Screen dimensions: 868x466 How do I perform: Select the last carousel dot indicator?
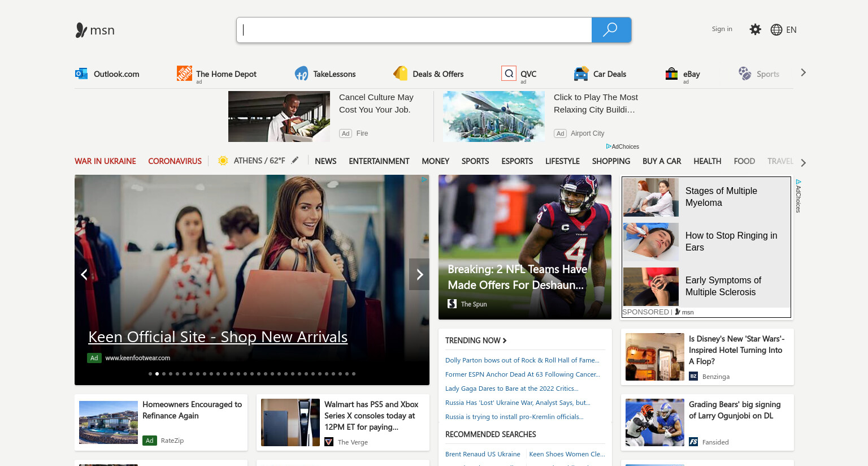(x=354, y=374)
